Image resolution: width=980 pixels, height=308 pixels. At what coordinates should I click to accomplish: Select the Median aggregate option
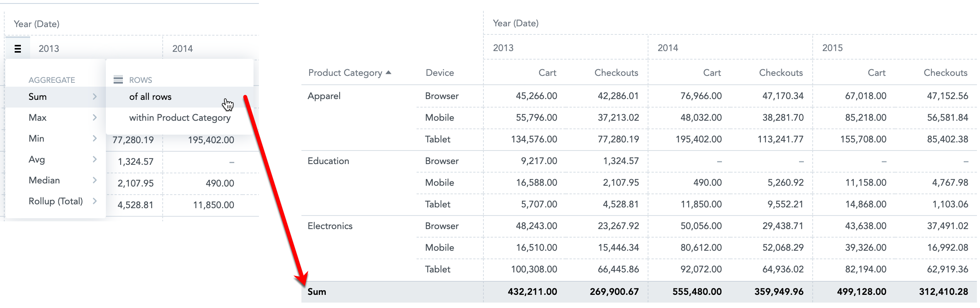56,180
